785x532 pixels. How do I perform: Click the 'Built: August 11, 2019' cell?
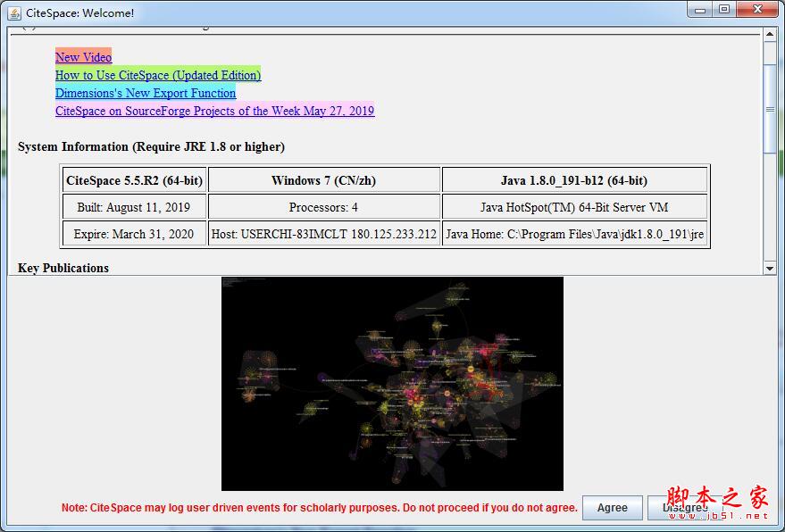pos(134,207)
